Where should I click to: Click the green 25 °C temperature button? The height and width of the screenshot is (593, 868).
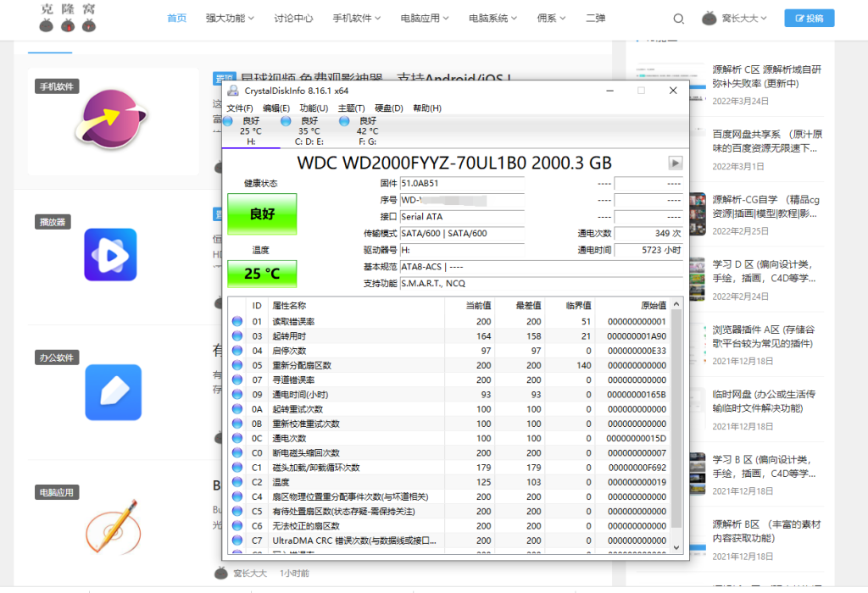262,274
